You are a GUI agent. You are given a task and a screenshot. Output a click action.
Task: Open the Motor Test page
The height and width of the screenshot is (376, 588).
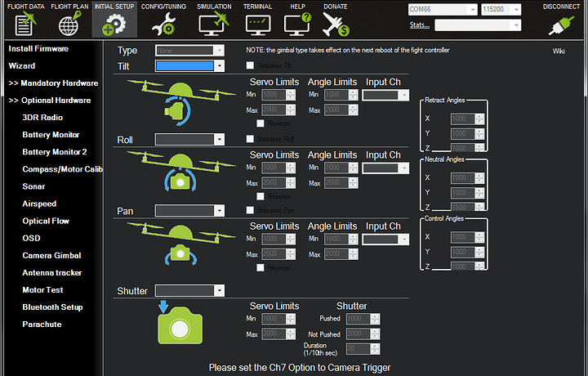(42, 290)
